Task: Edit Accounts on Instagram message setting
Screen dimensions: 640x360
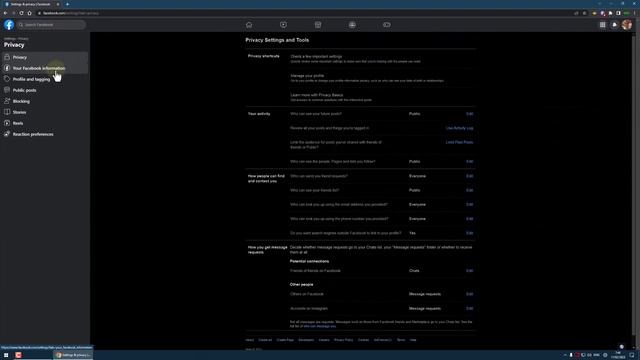Action: coord(469,309)
